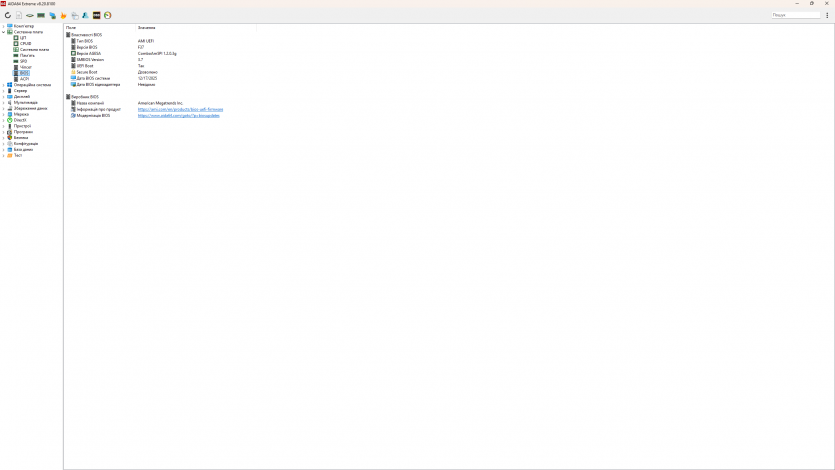Launch the disk benchmark toolbar icon
This screenshot has height=470, width=835.
click(30, 15)
